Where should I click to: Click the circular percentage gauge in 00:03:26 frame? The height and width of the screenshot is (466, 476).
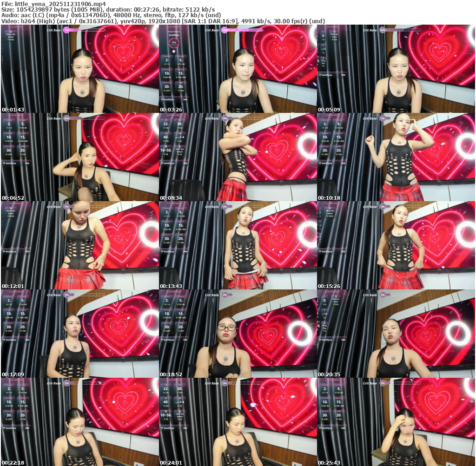[174, 43]
